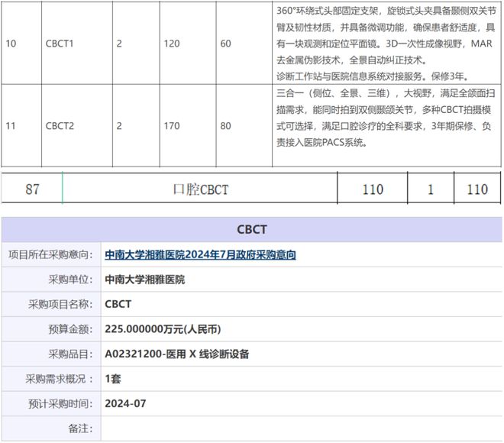Click the CBCT project name value
This screenshot has height=443, width=504.
[118, 304]
